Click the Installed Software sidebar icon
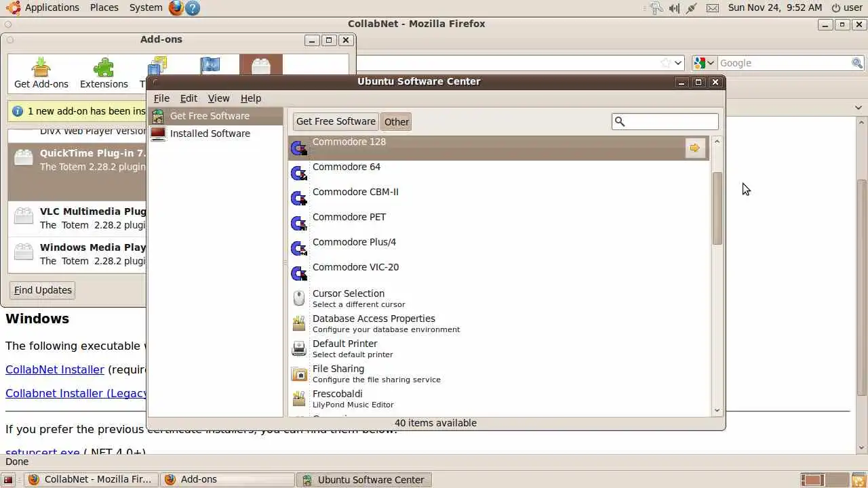This screenshot has width=868, height=488. 158,134
